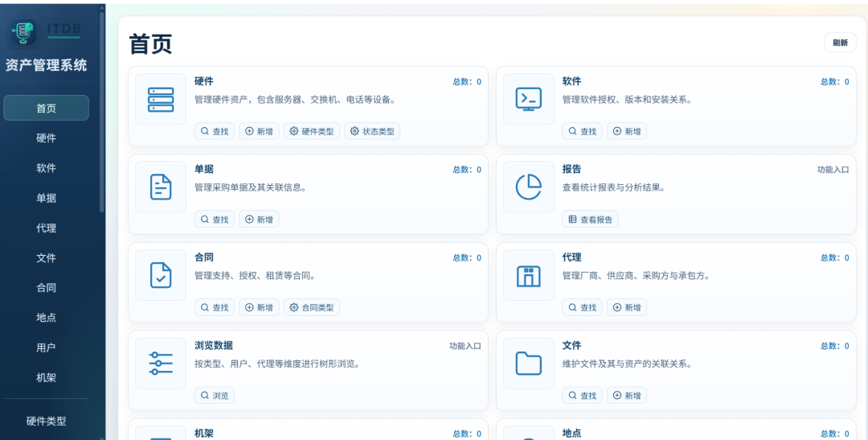Screen dimensions: 868x440
Task: Click 查找 button in 软件 card
Action: tap(583, 131)
